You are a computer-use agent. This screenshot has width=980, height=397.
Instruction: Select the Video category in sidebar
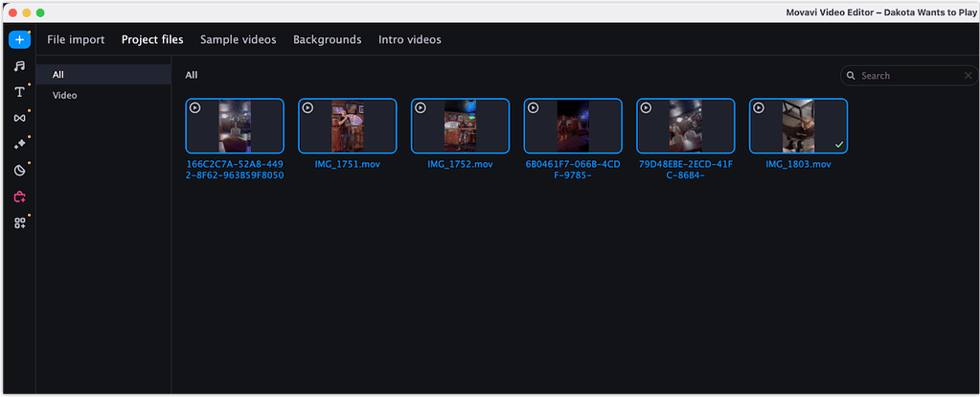(65, 96)
